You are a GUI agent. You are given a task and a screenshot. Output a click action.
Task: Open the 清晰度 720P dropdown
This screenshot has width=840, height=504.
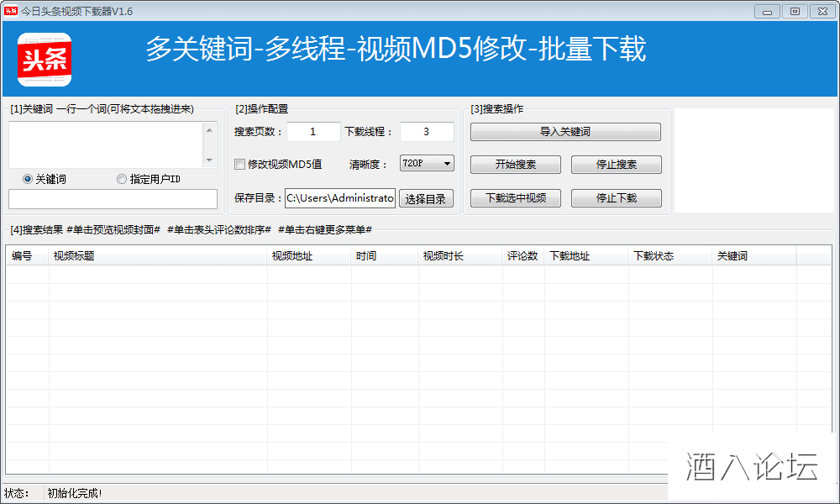427,164
